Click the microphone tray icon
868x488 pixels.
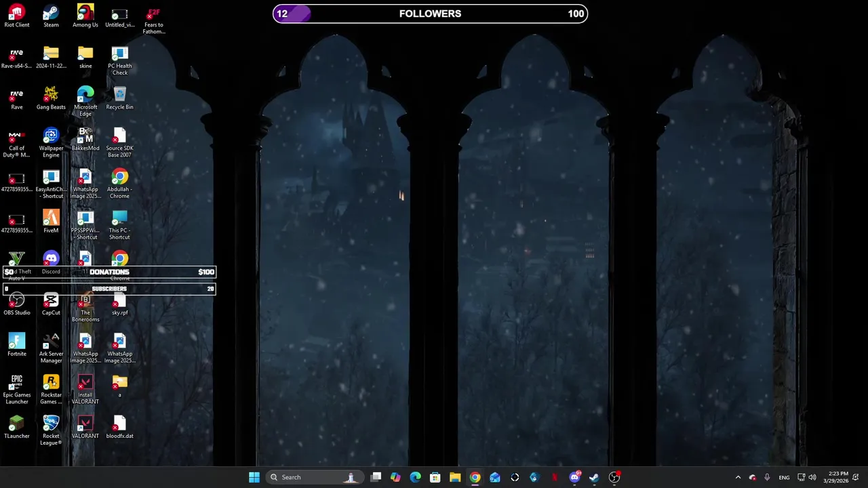pos(767,477)
